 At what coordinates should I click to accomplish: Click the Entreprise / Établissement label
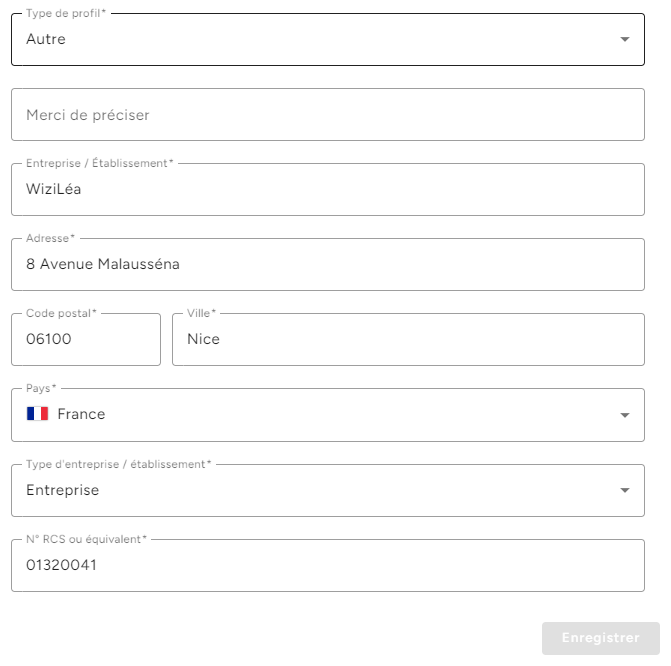click(100, 163)
